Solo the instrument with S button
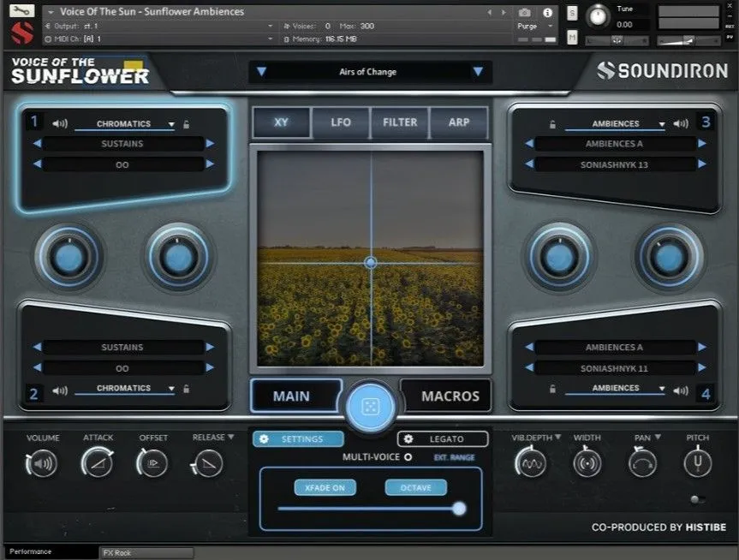Viewport: 739px width, 560px height. 572,13
